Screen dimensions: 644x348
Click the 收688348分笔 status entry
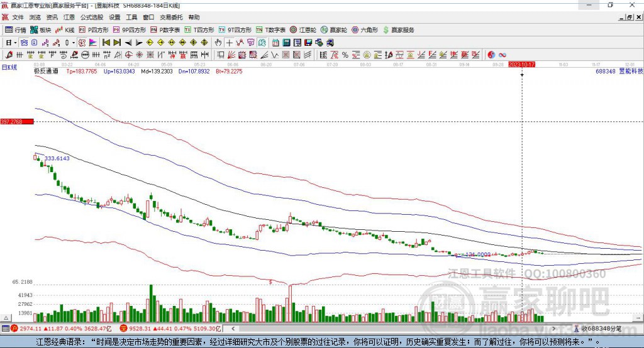[598, 329]
